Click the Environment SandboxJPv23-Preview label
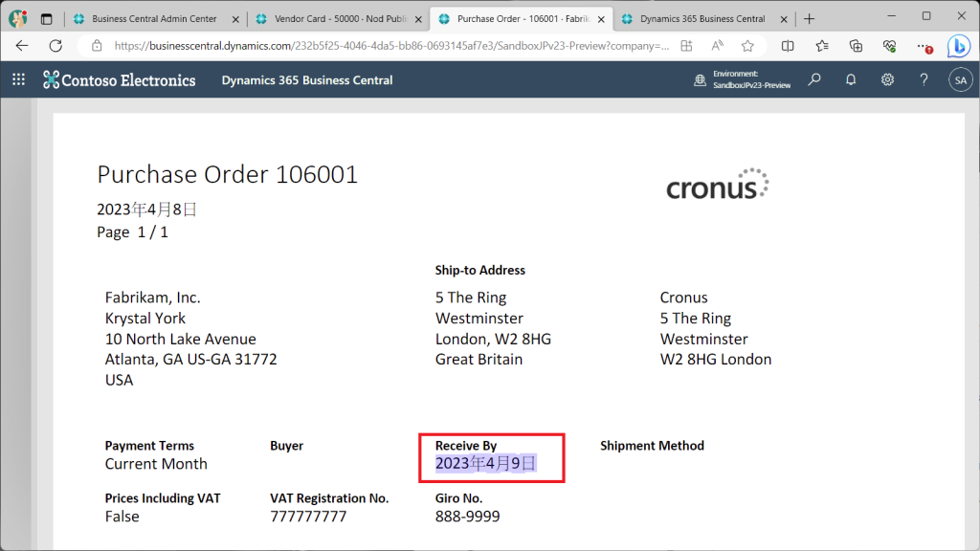 (x=751, y=79)
